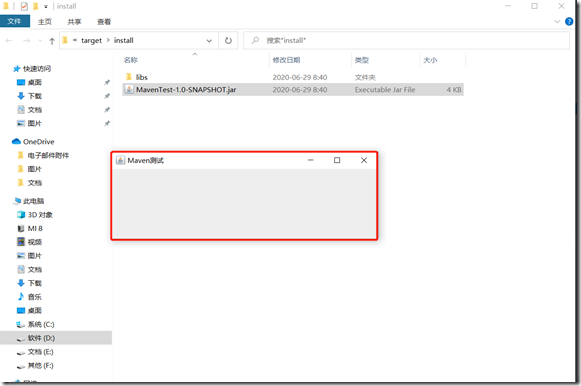Open Explorer help via question mark icon

coord(569,21)
